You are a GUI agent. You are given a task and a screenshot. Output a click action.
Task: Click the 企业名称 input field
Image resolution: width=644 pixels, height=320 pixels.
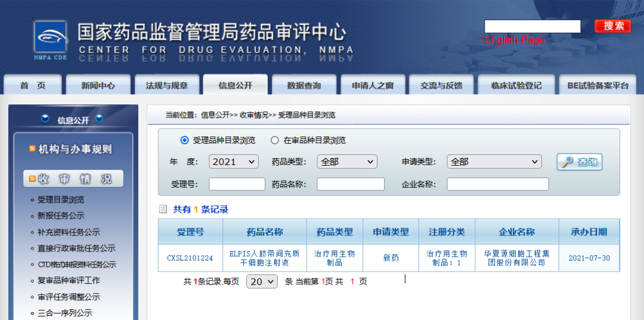coord(498,184)
